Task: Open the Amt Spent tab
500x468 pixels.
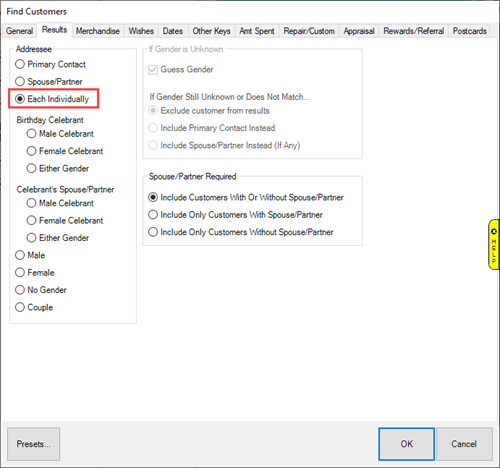Action: point(257,31)
